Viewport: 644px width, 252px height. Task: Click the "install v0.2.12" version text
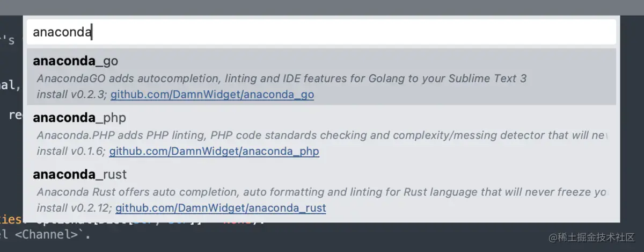pyautogui.click(x=74, y=208)
